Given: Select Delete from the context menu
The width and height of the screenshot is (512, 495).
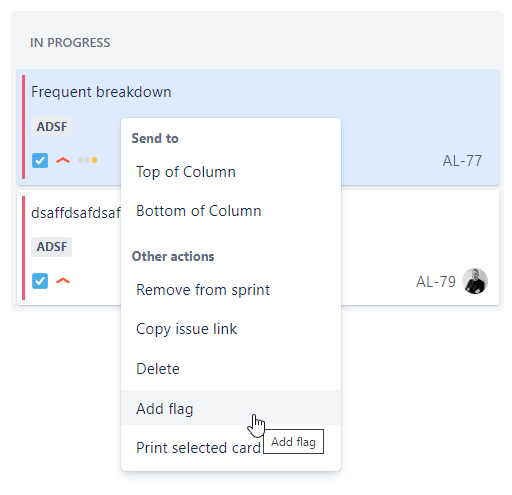Looking at the screenshot, I should point(231,369).
